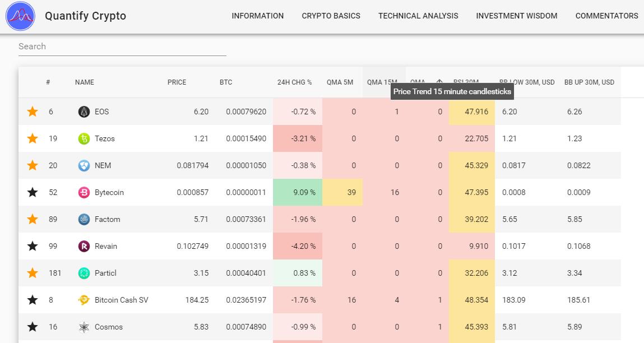Click Tezos' -3.21 % change cell
Image resolution: width=644 pixels, height=343 pixels.
[298, 138]
